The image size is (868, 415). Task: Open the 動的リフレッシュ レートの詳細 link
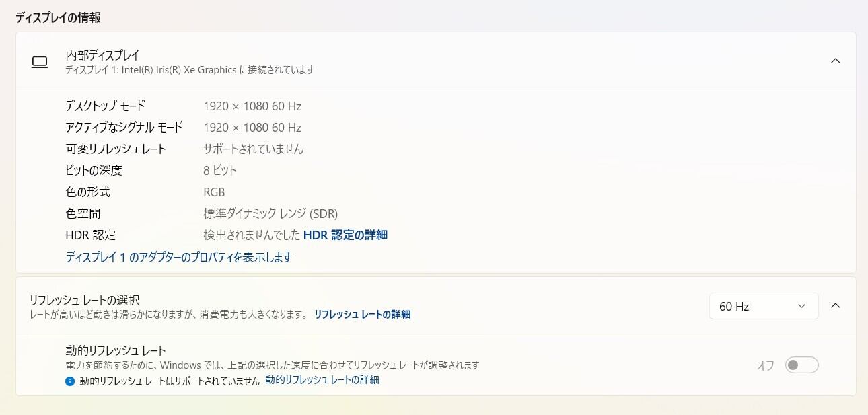[322, 380]
